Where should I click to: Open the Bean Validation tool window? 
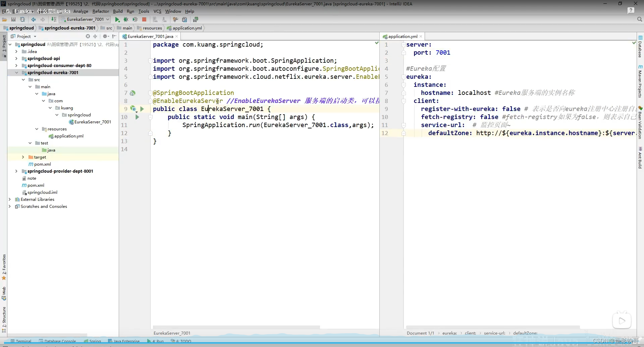point(640,122)
